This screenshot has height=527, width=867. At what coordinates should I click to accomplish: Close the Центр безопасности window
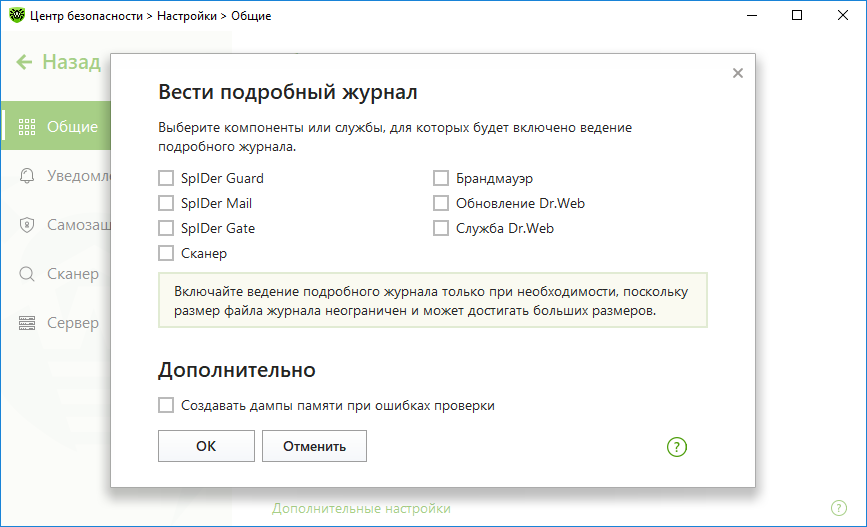843,15
